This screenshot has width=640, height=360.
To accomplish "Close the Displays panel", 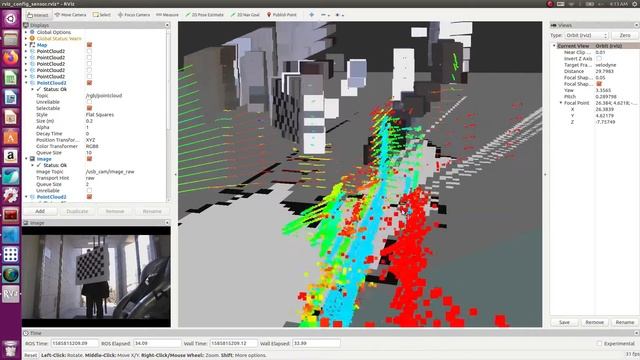I will pos(167,25).
